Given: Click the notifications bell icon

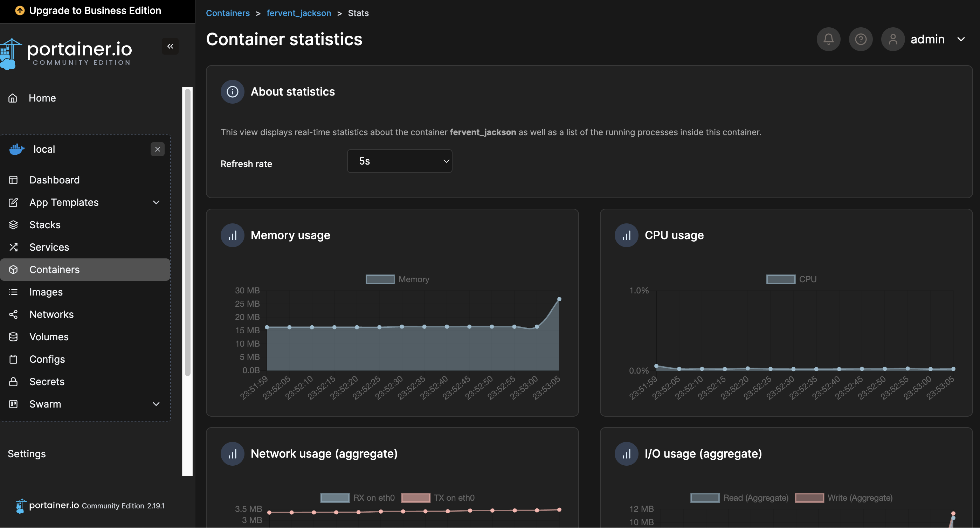Looking at the screenshot, I should click(828, 39).
